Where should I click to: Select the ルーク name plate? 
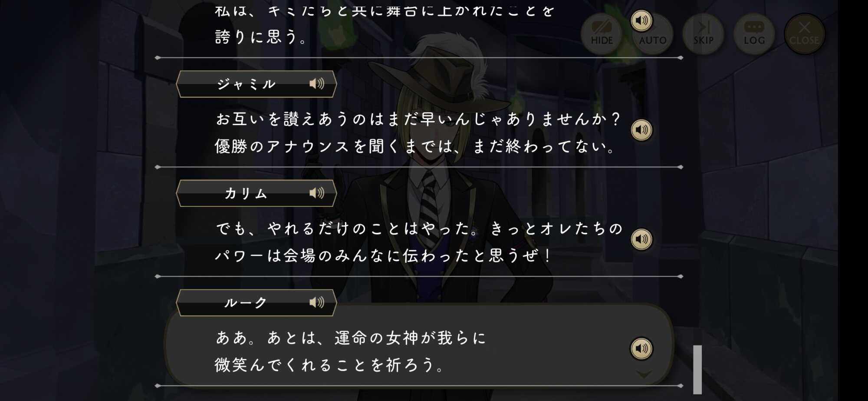(256, 302)
